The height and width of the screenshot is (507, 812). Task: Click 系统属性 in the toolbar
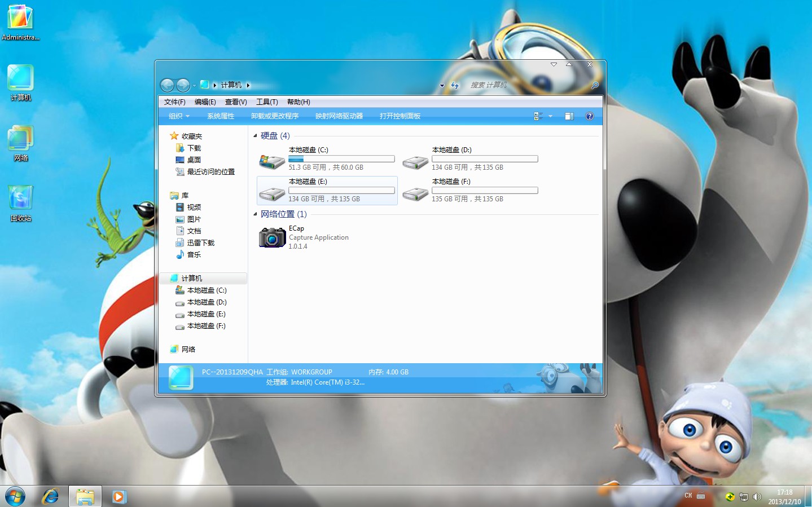tap(221, 116)
